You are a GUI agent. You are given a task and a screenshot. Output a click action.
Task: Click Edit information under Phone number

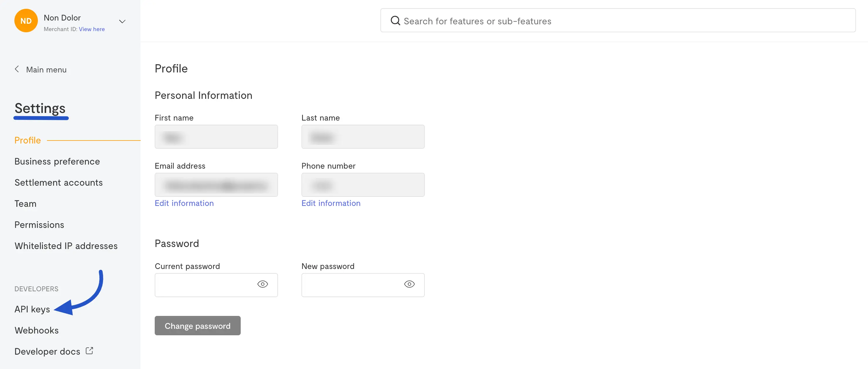331,203
